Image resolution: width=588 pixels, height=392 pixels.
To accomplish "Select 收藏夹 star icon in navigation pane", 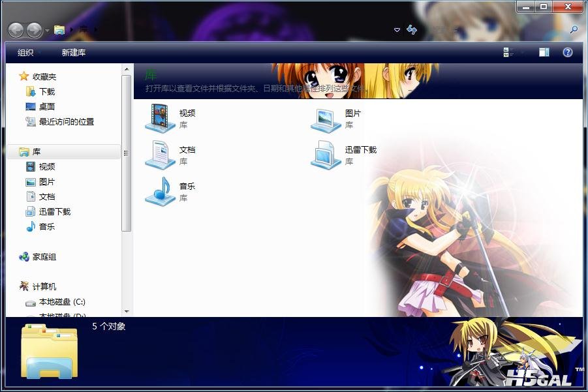I will (24, 76).
